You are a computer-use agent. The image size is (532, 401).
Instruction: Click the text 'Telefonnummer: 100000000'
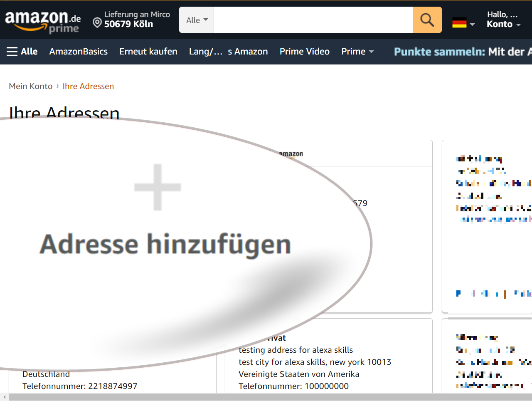tap(293, 386)
